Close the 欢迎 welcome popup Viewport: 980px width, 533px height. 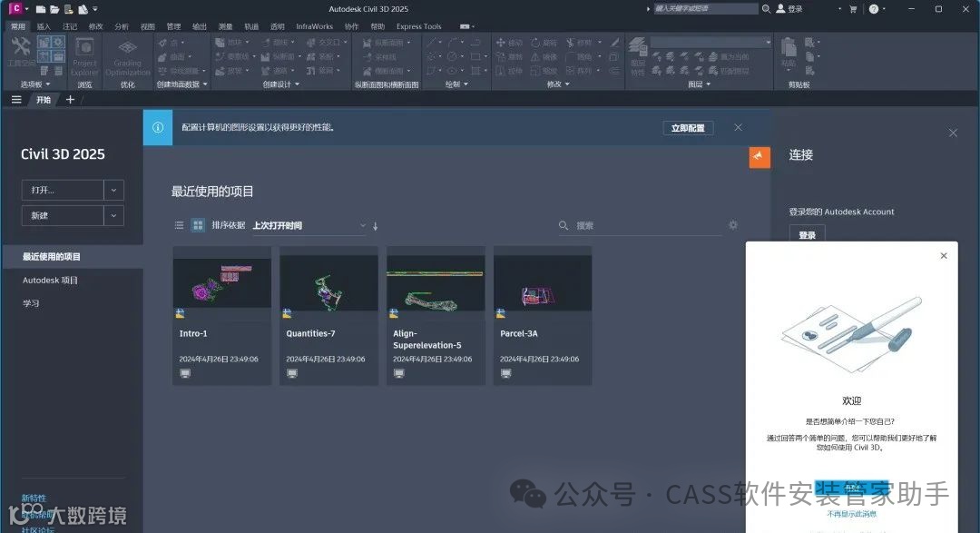944,255
